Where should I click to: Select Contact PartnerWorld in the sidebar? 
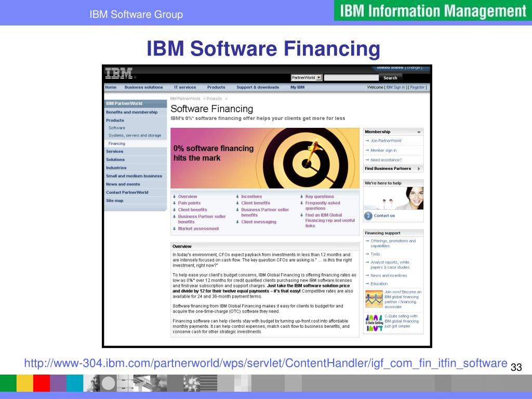136,192
